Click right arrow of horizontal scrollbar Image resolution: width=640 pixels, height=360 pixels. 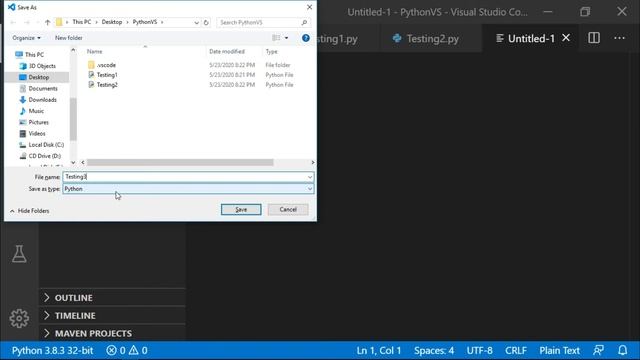(x=313, y=162)
